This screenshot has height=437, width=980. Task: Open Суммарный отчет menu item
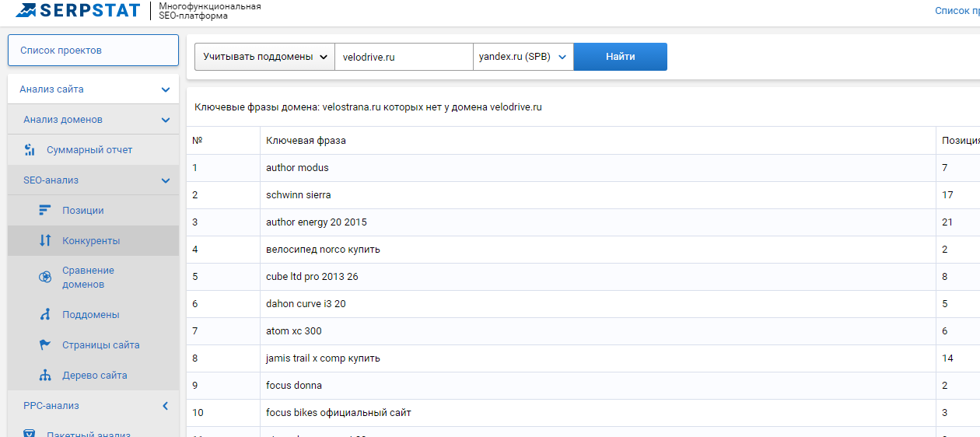point(89,150)
